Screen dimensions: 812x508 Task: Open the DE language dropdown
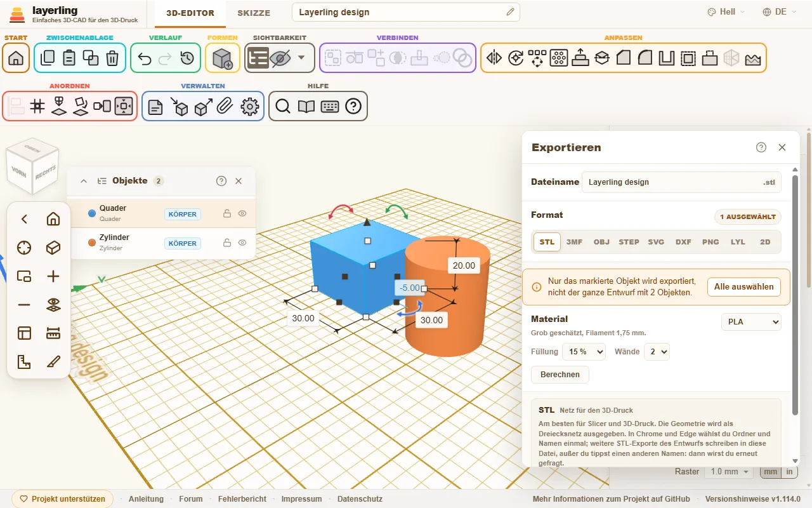(780, 12)
